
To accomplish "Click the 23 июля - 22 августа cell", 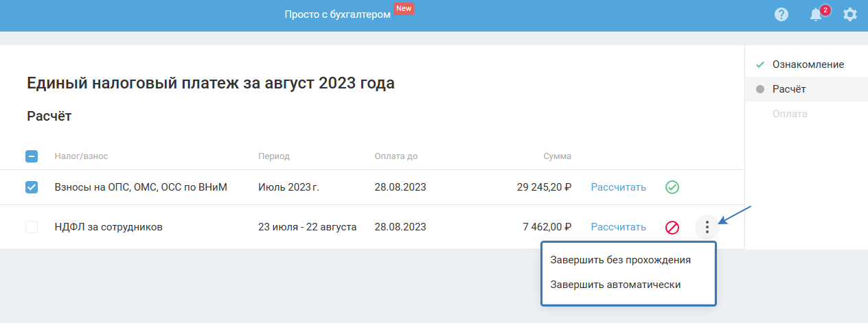I will click(307, 227).
